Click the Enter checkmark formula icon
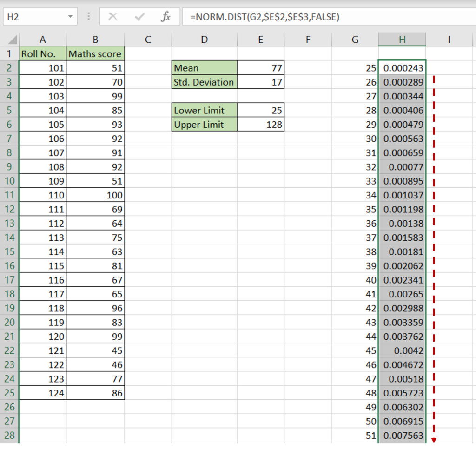Screen dimensions: 476x449 [139, 16]
